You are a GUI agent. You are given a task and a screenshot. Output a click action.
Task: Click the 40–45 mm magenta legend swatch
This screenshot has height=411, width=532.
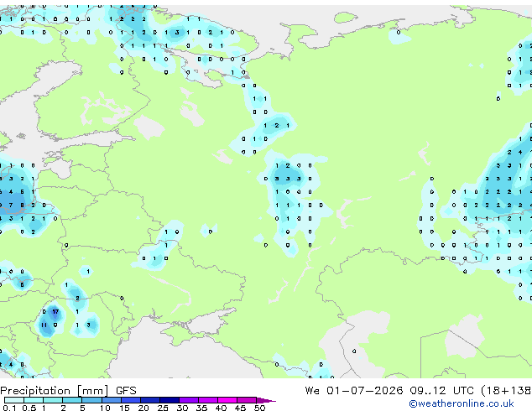(227, 400)
